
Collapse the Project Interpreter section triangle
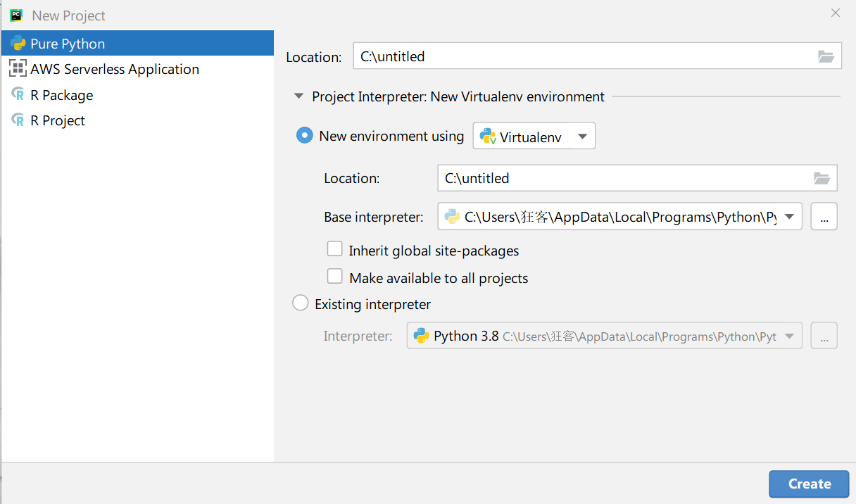pos(298,96)
